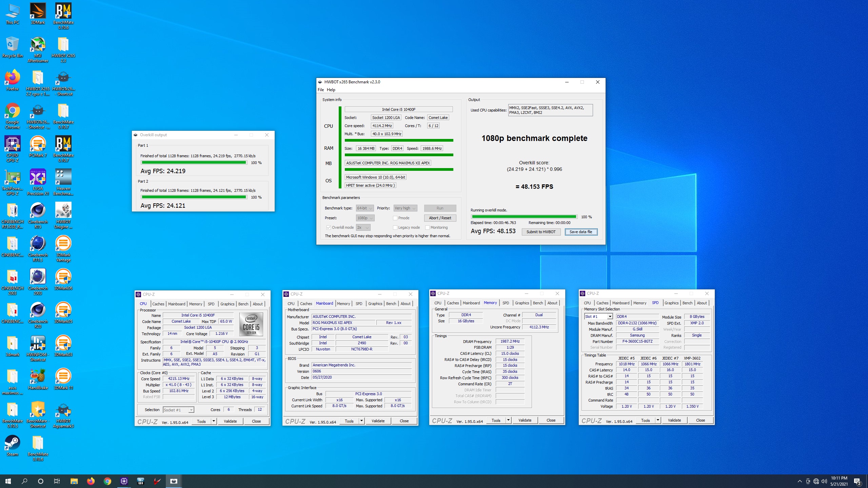Switch to About tab in CPU-Z SPD window

[x=702, y=303]
